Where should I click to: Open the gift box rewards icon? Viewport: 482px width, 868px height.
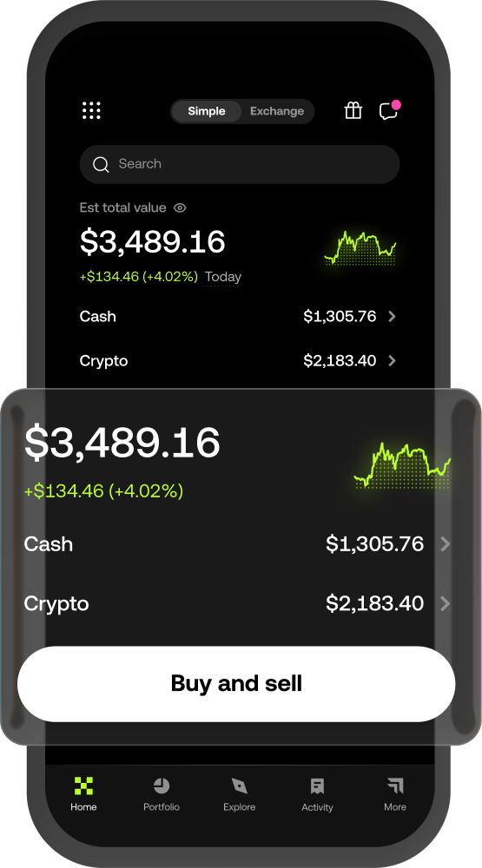[x=353, y=111]
